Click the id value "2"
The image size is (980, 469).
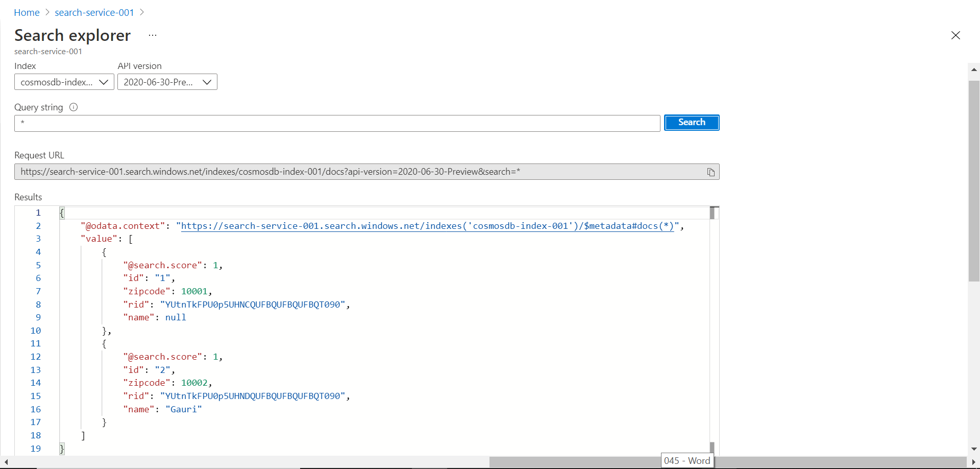point(162,370)
